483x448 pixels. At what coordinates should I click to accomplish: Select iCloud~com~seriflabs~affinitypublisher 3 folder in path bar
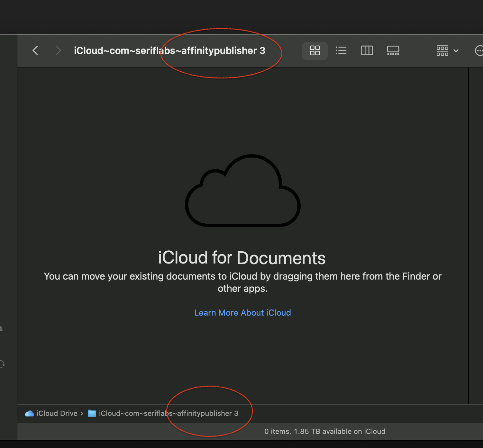tap(163, 413)
